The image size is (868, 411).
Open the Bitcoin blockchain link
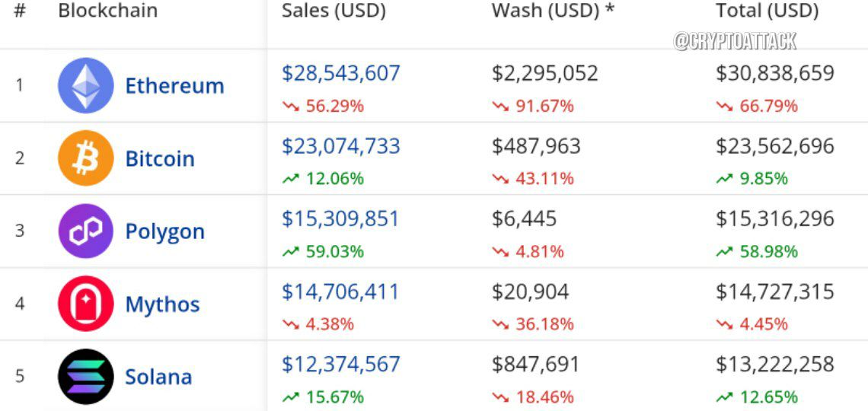160,159
